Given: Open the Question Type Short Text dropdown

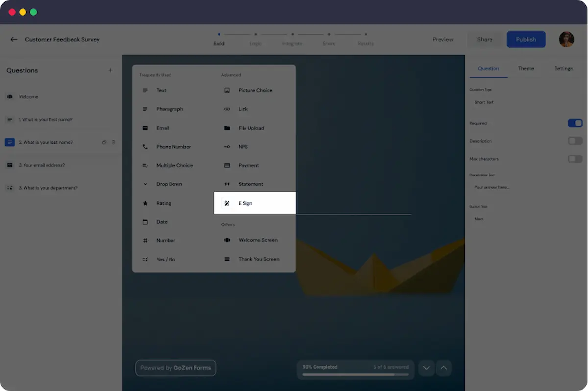Looking at the screenshot, I should [x=524, y=102].
